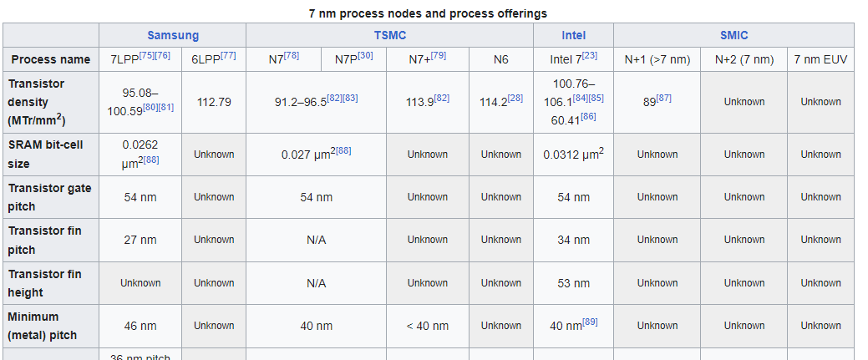Select the N6 process name cell
This screenshot has width=868, height=360.
coord(501,59)
